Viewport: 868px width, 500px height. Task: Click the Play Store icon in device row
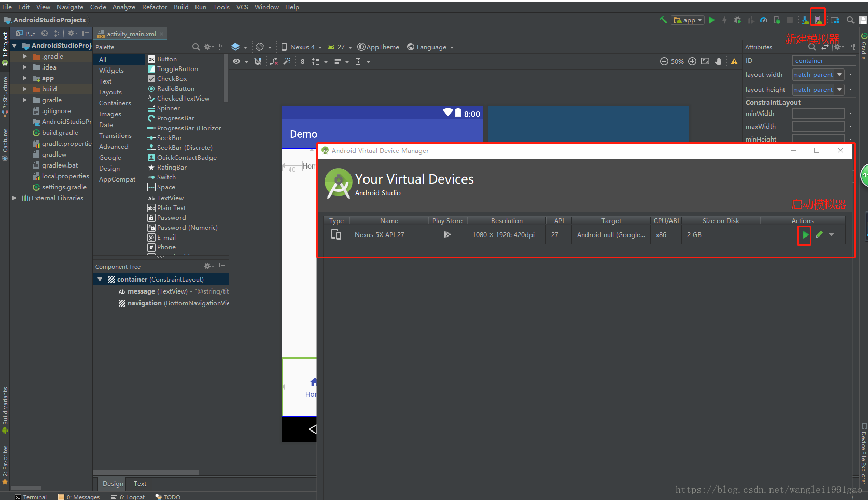click(x=447, y=235)
